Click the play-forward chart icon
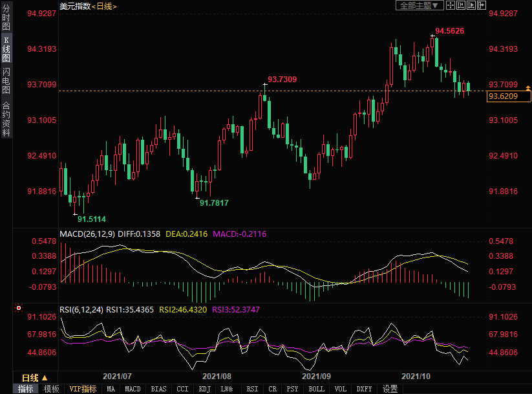 (x=471, y=6)
